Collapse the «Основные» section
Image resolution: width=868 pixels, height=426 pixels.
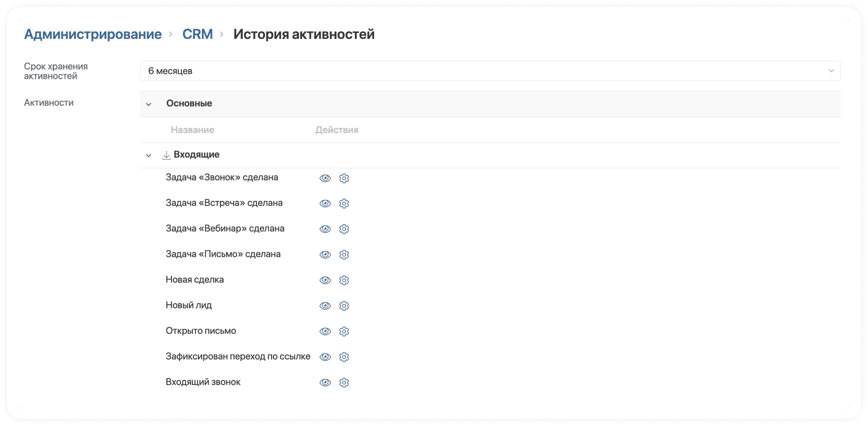tap(149, 104)
